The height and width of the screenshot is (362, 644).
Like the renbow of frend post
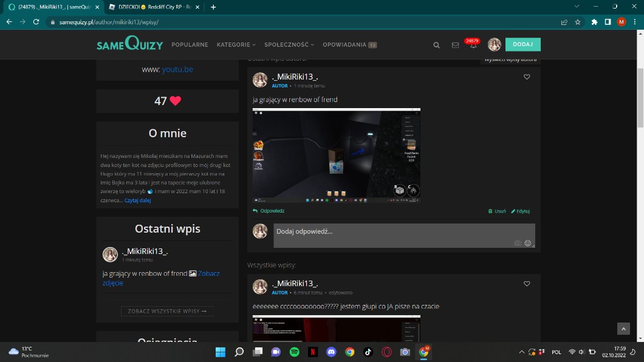(527, 77)
